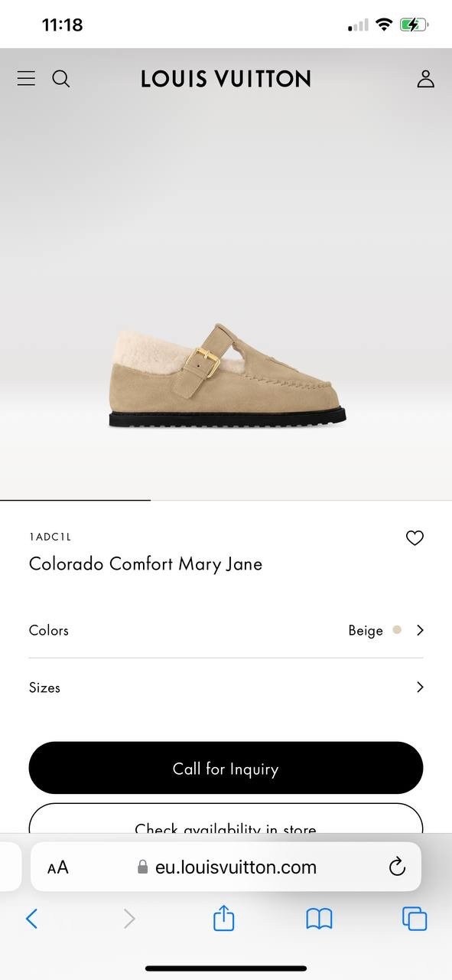The height and width of the screenshot is (980, 452).
Task: Navigate back with Safari back arrow
Action: click(x=31, y=918)
